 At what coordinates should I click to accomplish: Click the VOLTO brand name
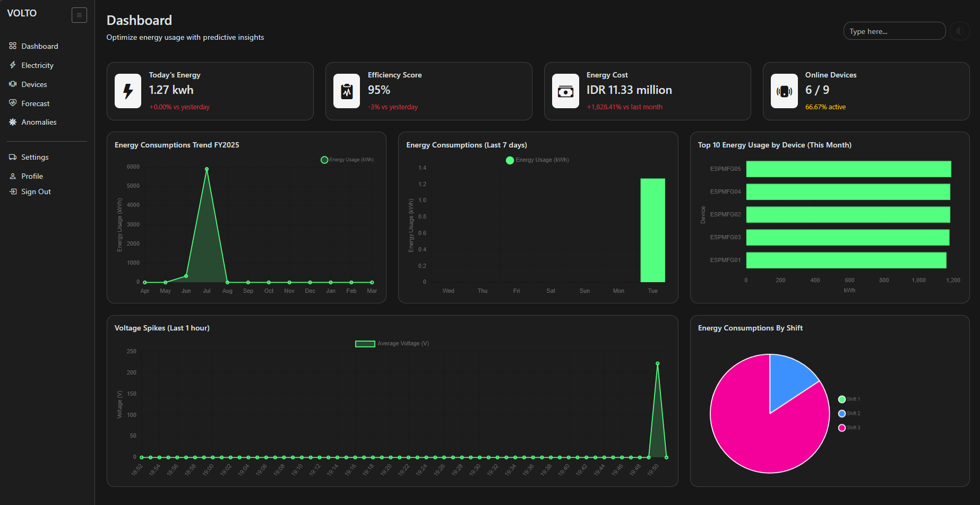(x=22, y=13)
